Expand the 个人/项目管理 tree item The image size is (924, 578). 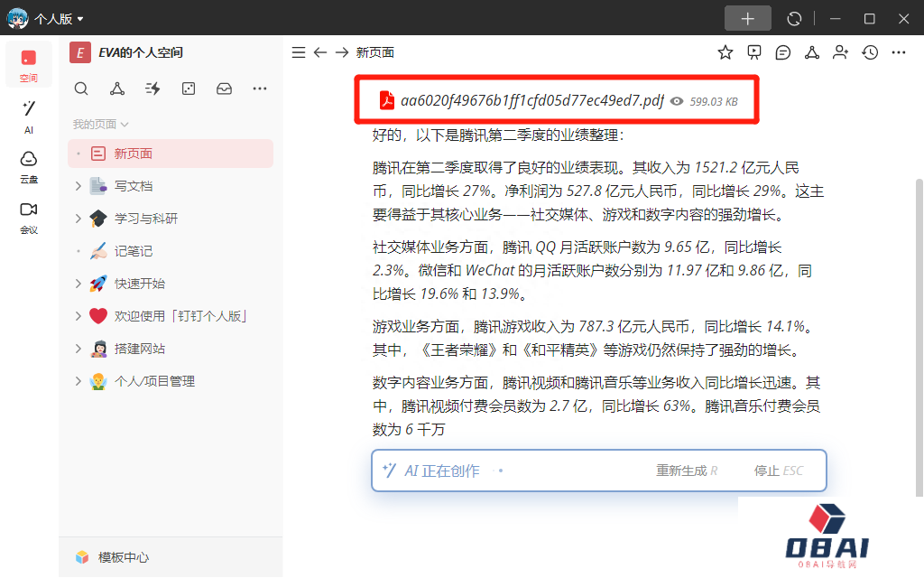[79, 381]
